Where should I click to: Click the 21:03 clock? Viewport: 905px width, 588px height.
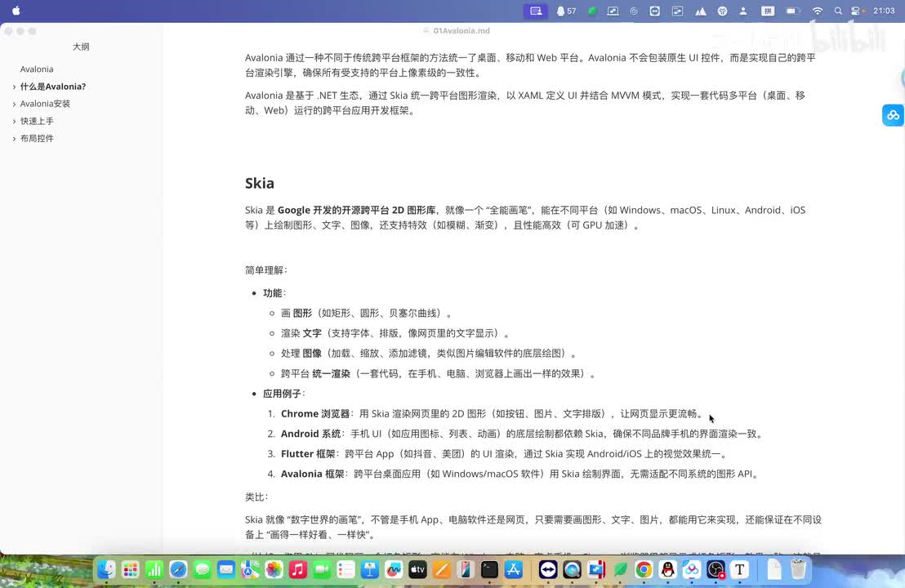884,11
